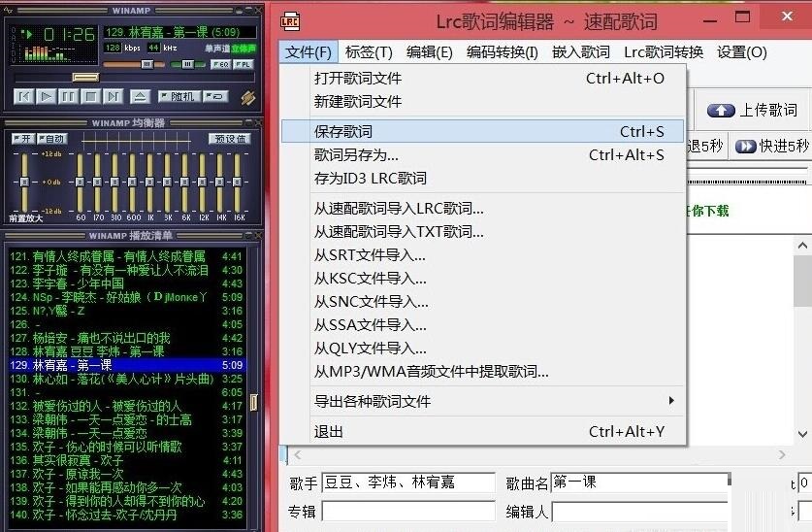
Task: Toggle Winamp repeat button
Action: tap(215, 96)
